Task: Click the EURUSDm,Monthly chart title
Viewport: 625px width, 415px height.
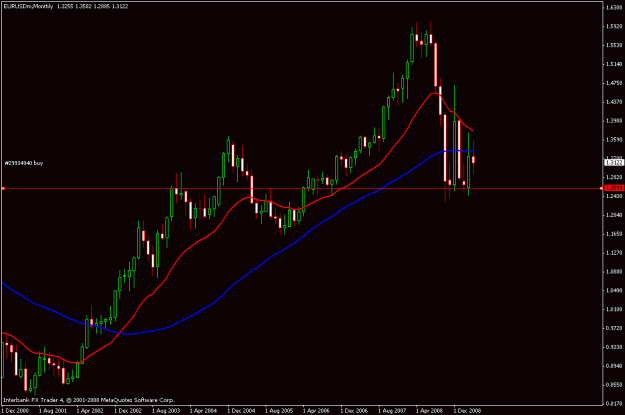Action: (28, 6)
